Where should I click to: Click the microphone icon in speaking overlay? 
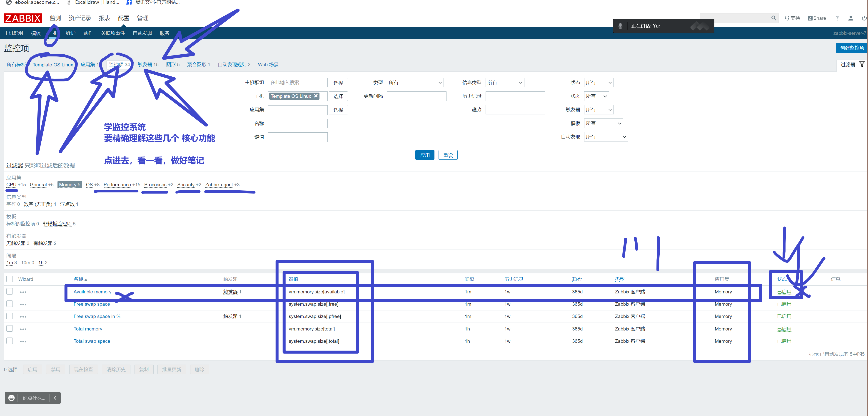(x=620, y=26)
